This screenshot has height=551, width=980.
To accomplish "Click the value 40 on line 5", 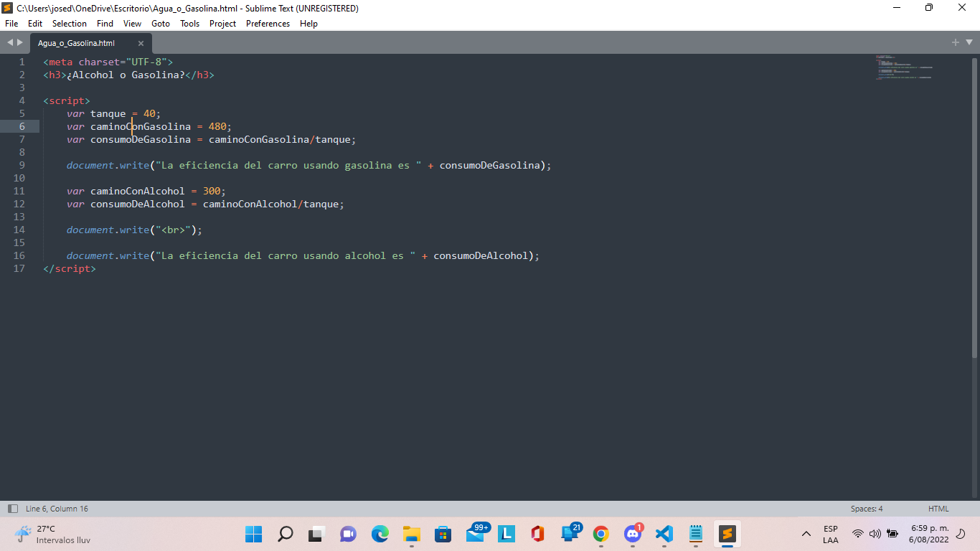I will tap(149, 113).
